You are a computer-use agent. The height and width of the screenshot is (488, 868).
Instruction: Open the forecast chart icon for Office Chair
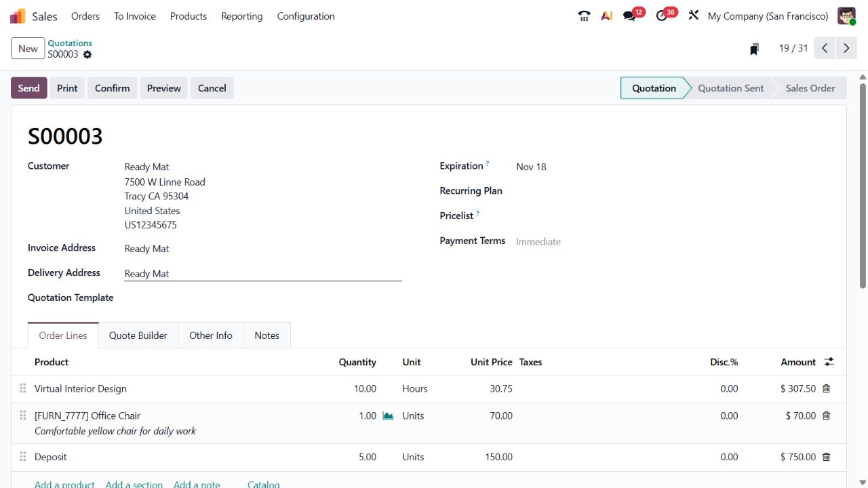(x=388, y=415)
